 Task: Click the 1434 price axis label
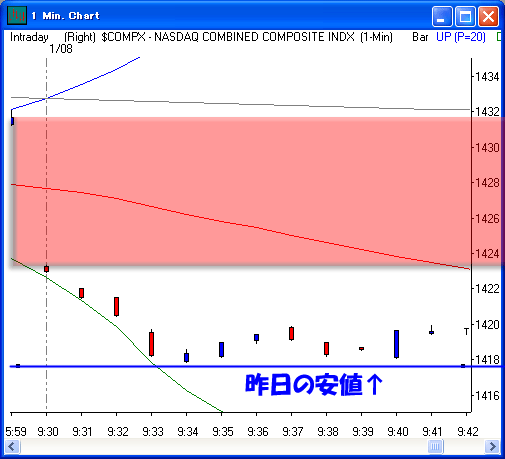click(x=487, y=77)
